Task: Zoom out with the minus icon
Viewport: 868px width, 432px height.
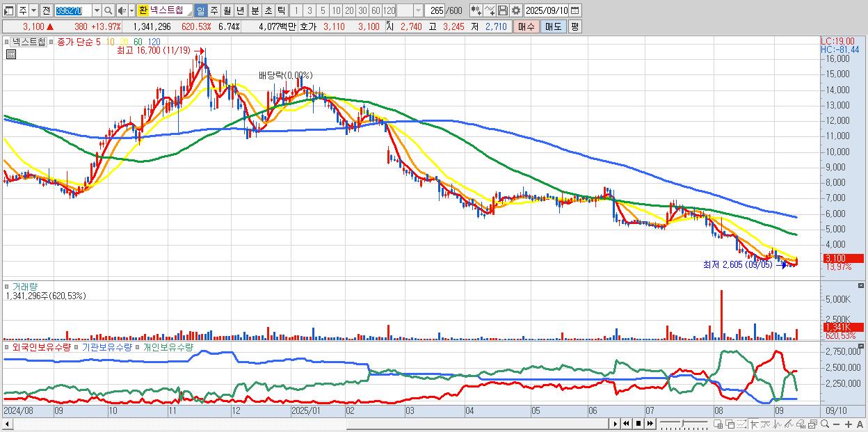Action: pyautogui.click(x=837, y=424)
